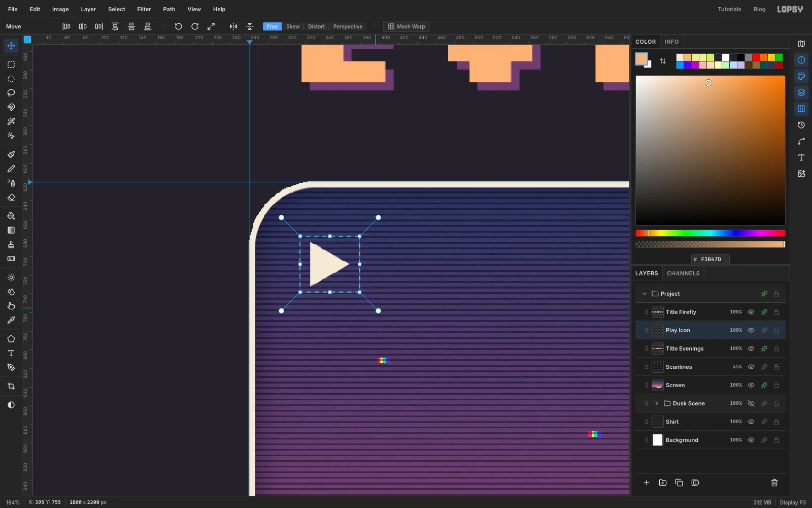Select the Lasso tool
Screen dimensions: 812x508
click(x=11, y=93)
